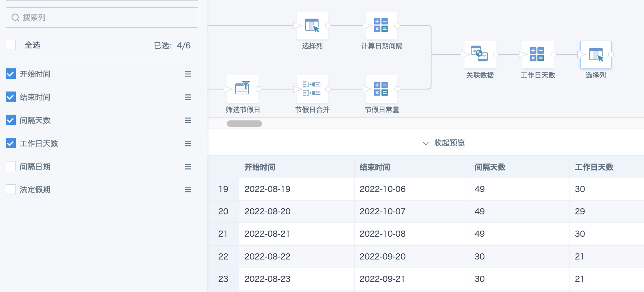
Task: Click the first 选择列 node at top
Action: click(x=312, y=25)
